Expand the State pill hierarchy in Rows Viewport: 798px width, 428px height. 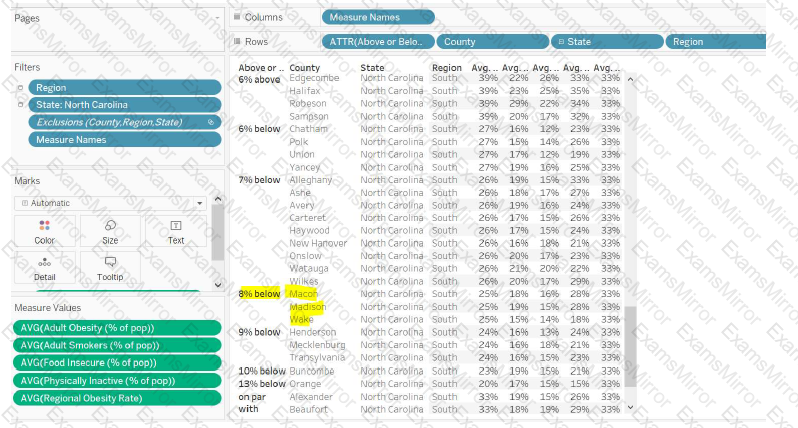click(561, 42)
